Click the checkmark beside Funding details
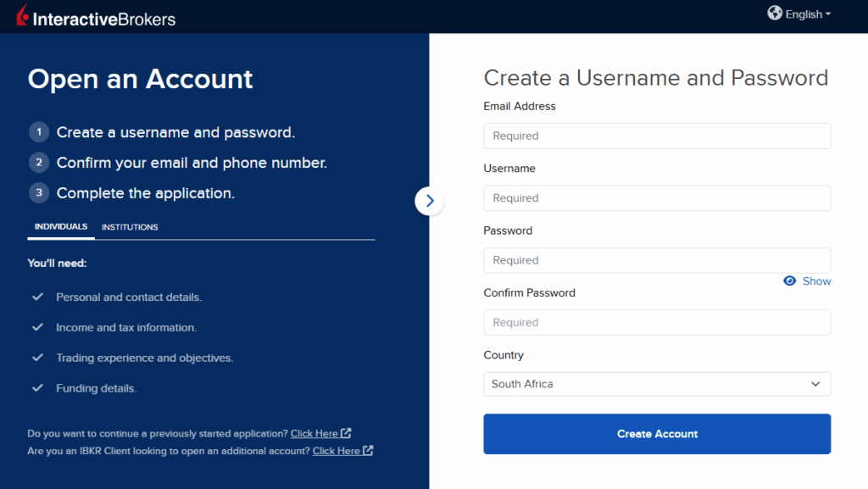The image size is (868, 489). (38, 387)
